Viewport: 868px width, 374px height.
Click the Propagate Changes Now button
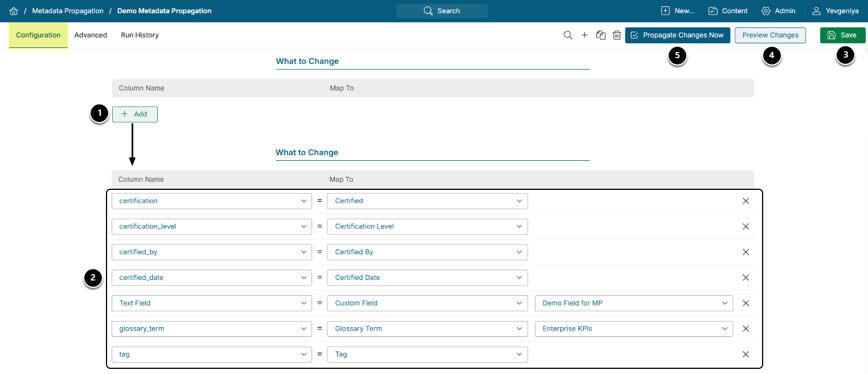(x=677, y=35)
